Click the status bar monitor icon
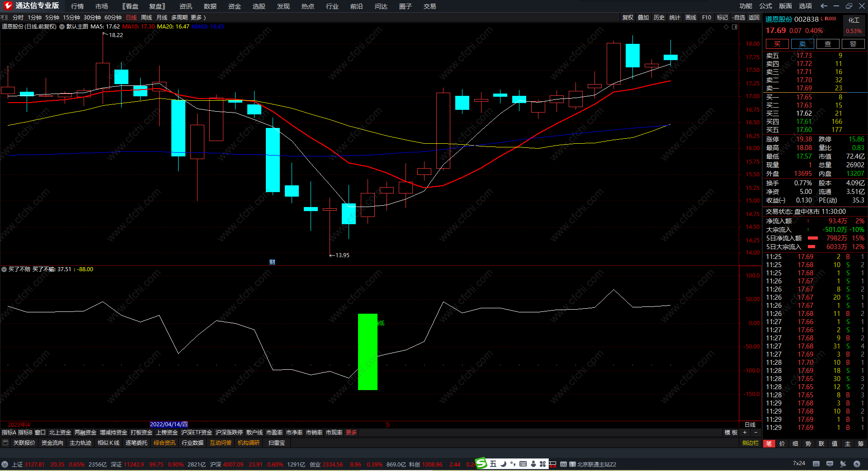The height and width of the screenshot is (471, 868). (x=830, y=464)
